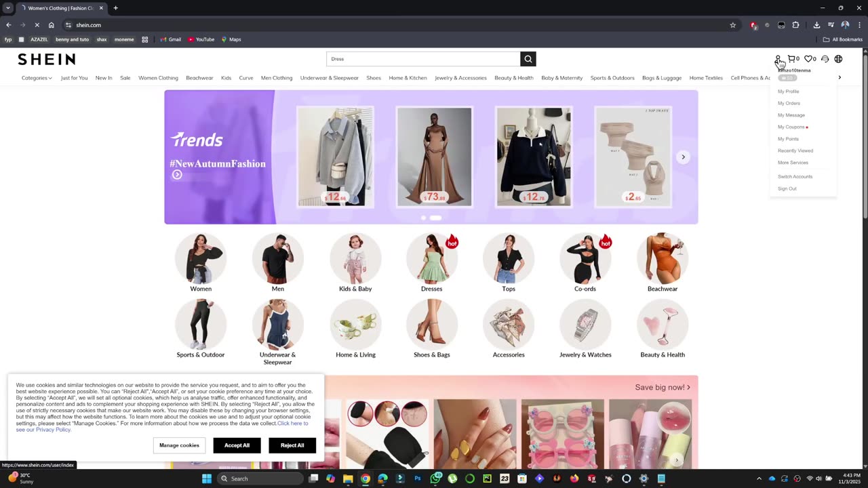Open the Sale nav item
The image size is (868, 488).
[125, 78]
